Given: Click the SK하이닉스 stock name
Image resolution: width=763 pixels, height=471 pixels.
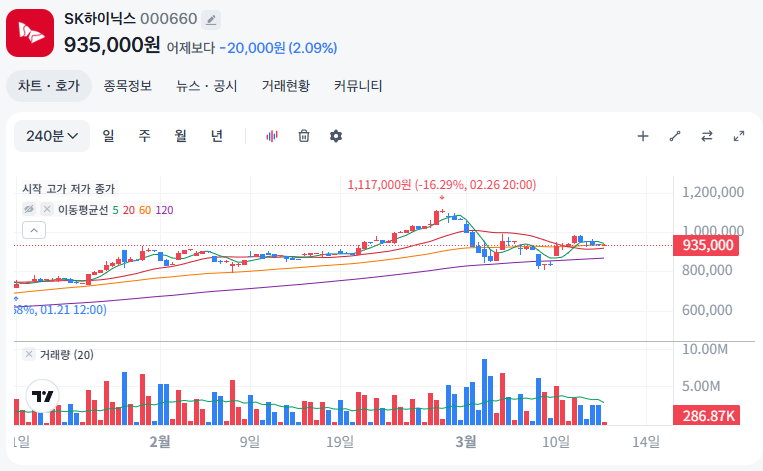Looking at the screenshot, I should [100, 19].
